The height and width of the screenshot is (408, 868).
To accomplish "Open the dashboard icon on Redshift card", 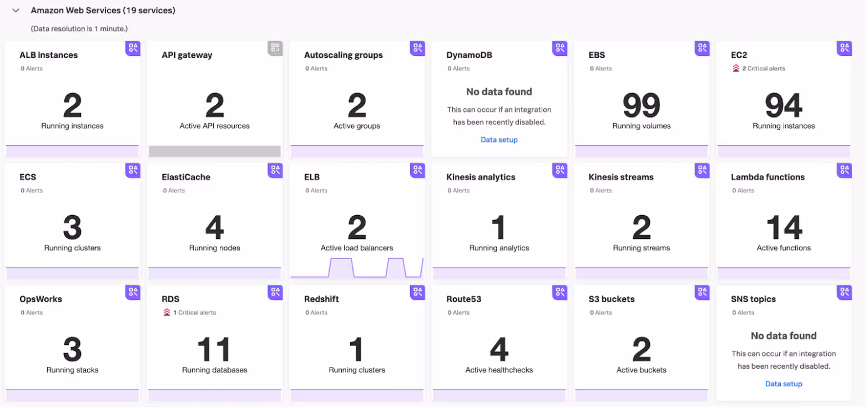I will 417,292.
